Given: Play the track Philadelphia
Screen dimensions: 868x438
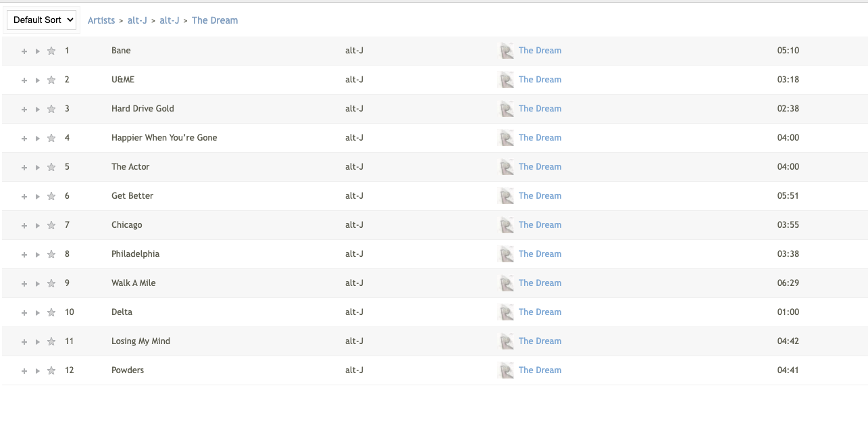Looking at the screenshot, I should [38, 255].
